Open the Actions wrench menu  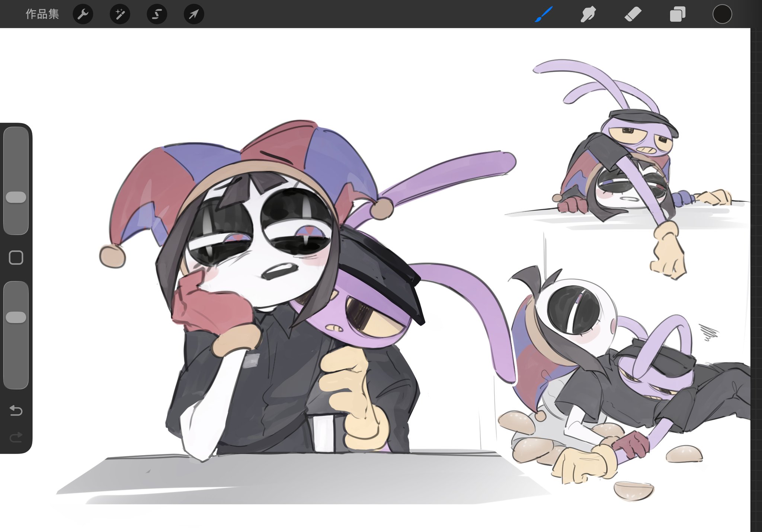(83, 14)
